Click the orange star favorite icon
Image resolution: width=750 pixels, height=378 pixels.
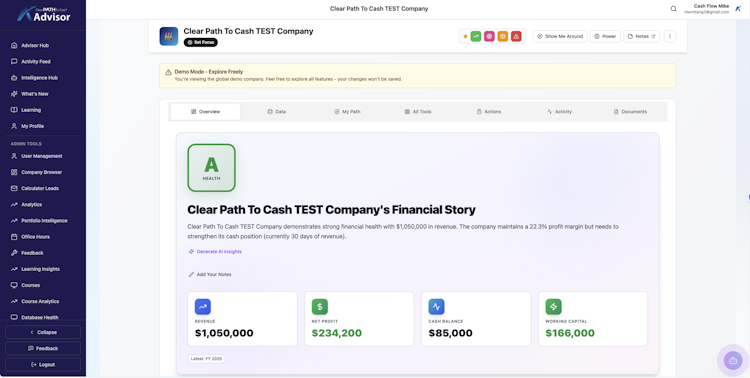pyautogui.click(x=465, y=36)
